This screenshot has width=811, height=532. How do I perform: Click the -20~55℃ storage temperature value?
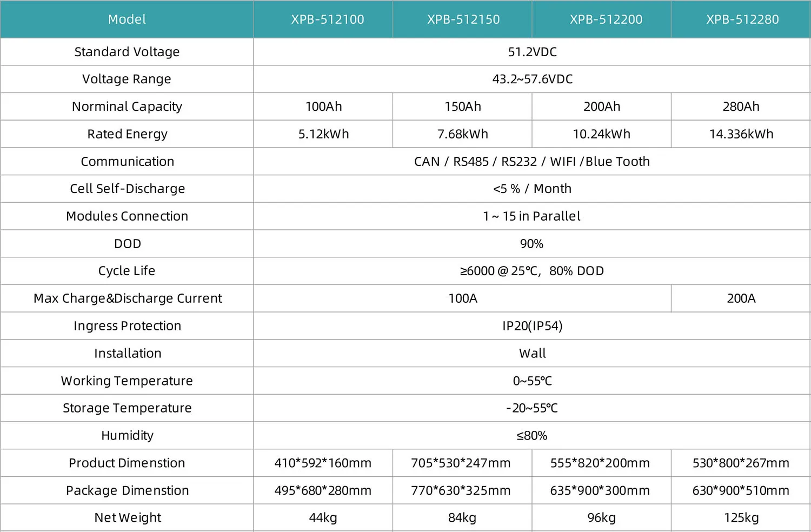[x=531, y=408]
